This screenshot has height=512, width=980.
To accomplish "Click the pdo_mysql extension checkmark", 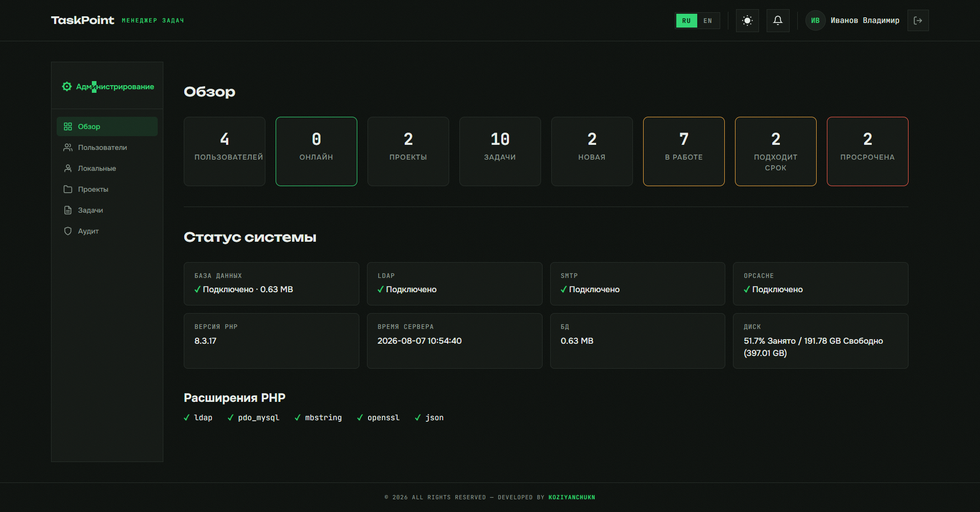I will pos(231,418).
